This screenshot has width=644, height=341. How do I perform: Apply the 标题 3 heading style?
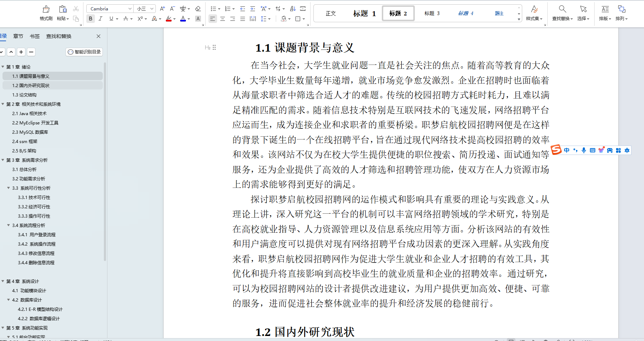432,13
